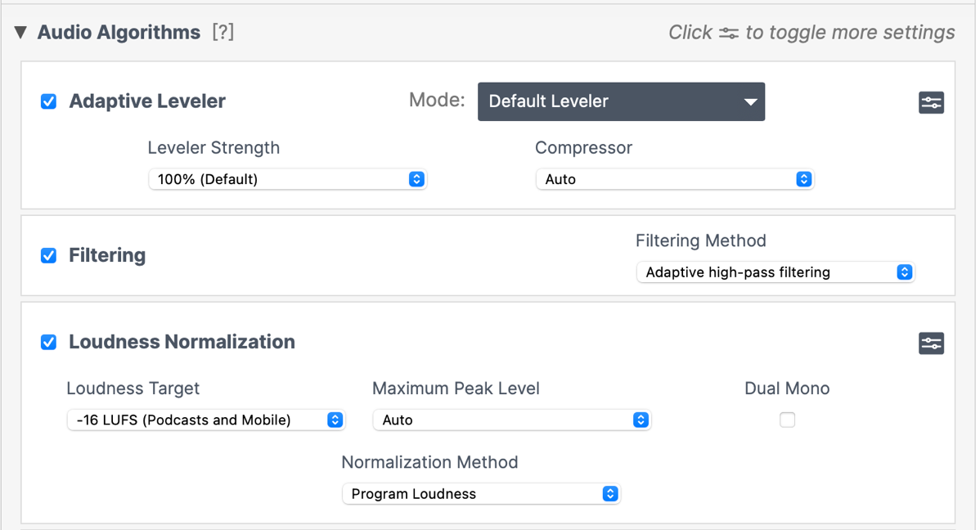The height and width of the screenshot is (530, 980).
Task: Enable the Dual Mono checkbox
Action: point(787,420)
